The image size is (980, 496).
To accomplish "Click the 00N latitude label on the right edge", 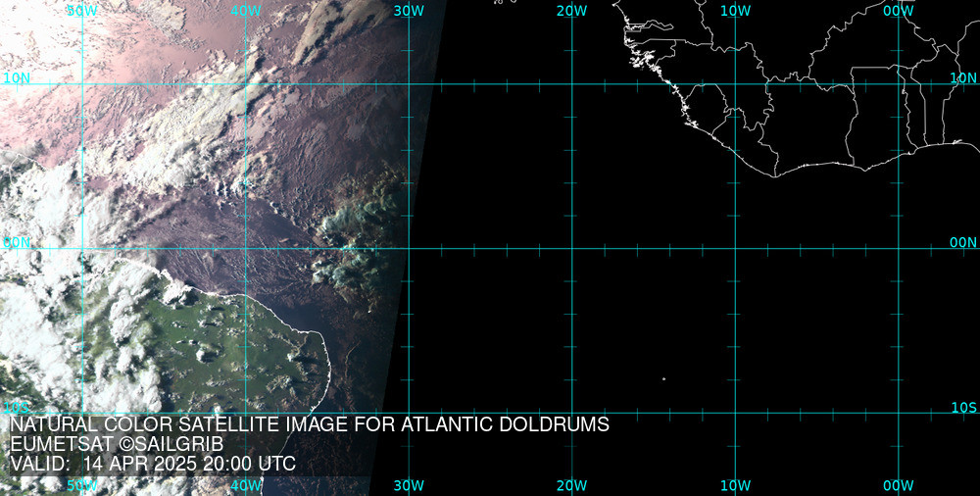I will pyautogui.click(x=963, y=243).
